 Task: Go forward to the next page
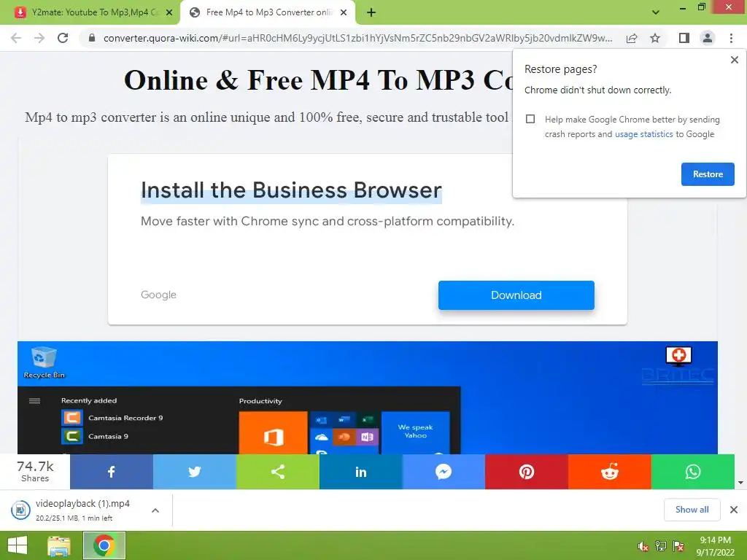[x=39, y=38]
